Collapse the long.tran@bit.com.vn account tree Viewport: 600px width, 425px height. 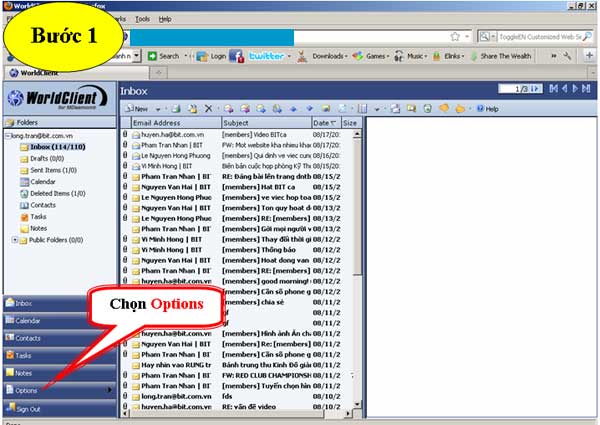8,135
